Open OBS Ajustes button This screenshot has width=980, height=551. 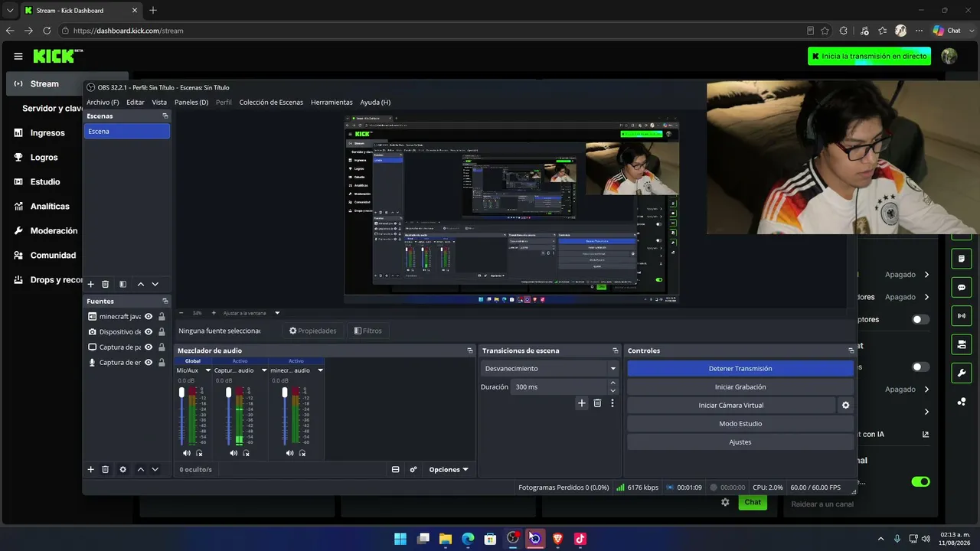(x=740, y=442)
